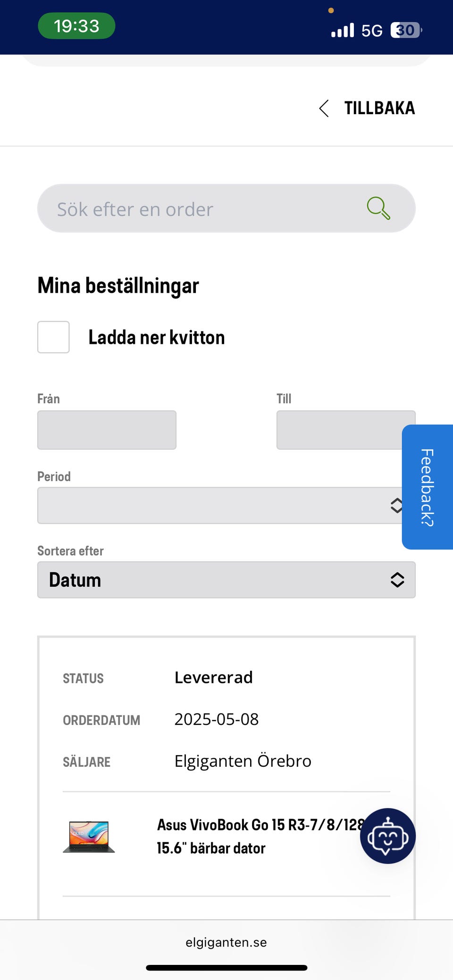
Task: Click the green magnifying glass search icon
Action: point(378,208)
